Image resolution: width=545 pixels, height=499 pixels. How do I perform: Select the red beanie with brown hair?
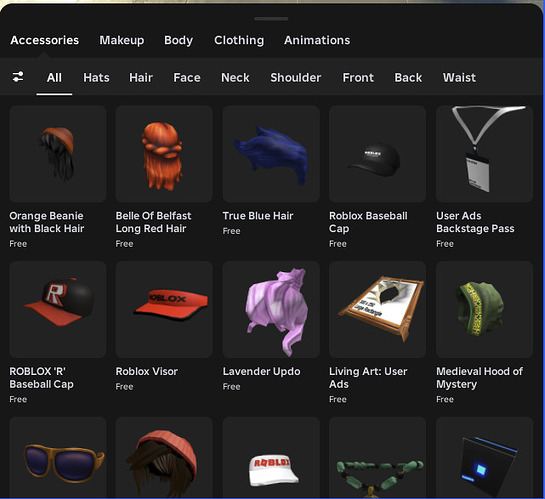(164, 457)
